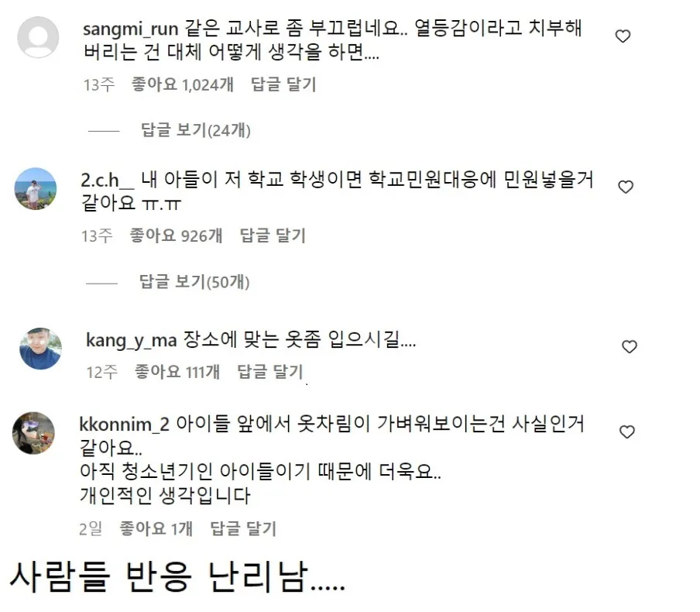Viewport: 700px width, 612px height.
Task: Open kkonnim_2's avatar image
Action: [x=33, y=433]
